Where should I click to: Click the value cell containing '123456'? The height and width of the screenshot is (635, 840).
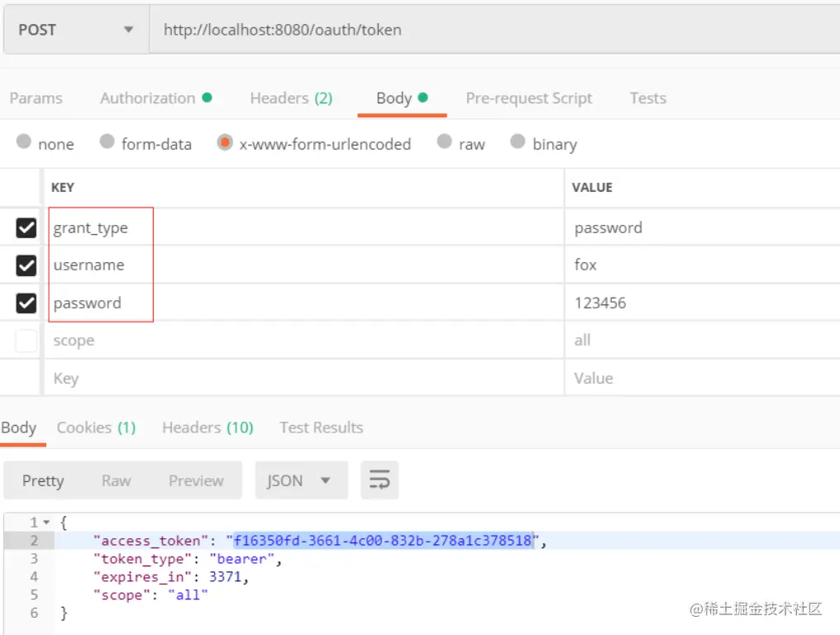[x=702, y=303]
